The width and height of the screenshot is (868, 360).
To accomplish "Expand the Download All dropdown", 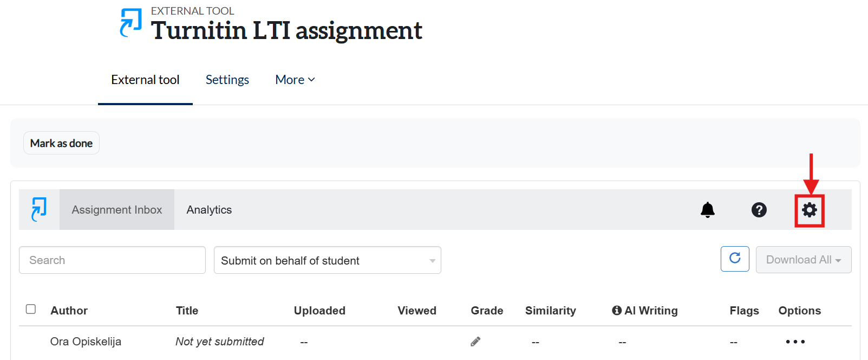I will [x=804, y=260].
